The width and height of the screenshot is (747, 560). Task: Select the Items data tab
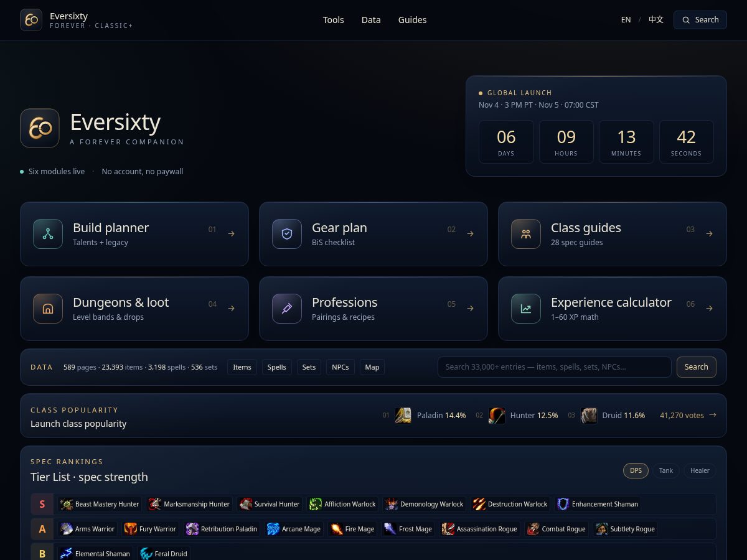coord(242,367)
